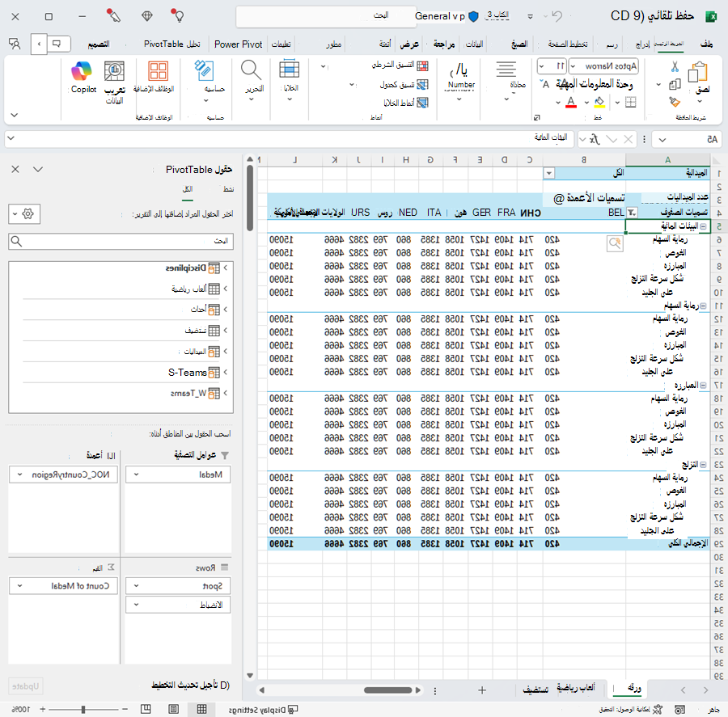This screenshot has width=728, height=717.
Task: Open the Editing magnifier group icon
Action: pyautogui.click(x=252, y=70)
